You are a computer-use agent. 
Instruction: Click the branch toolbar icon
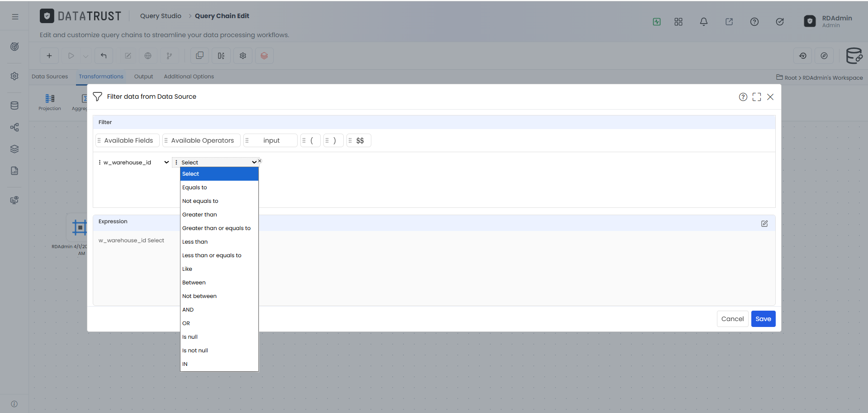169,56
